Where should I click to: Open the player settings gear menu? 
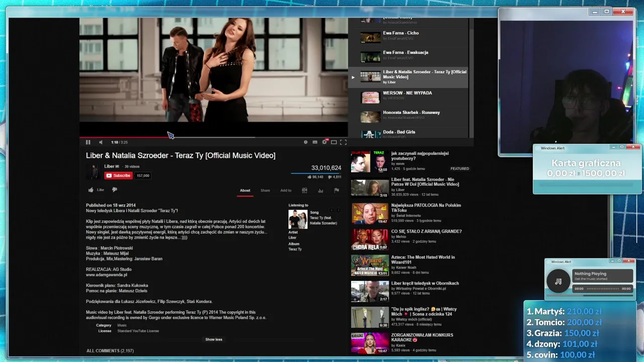coord(325,142)
